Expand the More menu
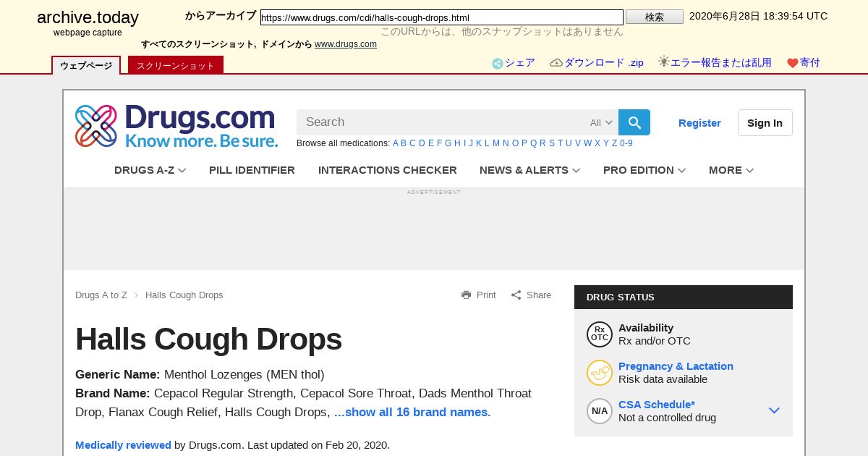868x456 pixels. (731, 170)
